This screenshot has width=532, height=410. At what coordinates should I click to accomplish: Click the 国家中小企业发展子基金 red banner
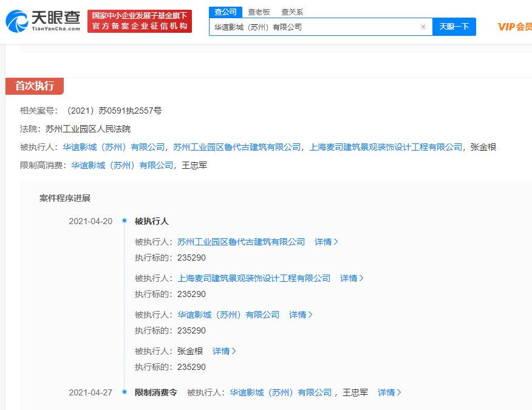140,21
